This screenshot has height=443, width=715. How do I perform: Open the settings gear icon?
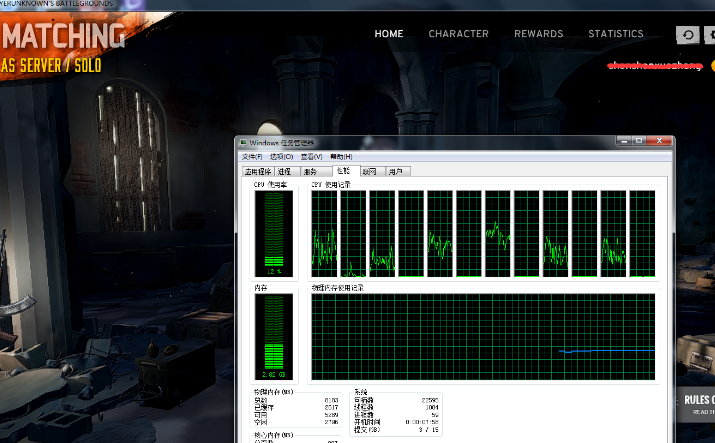click(710, 35)
